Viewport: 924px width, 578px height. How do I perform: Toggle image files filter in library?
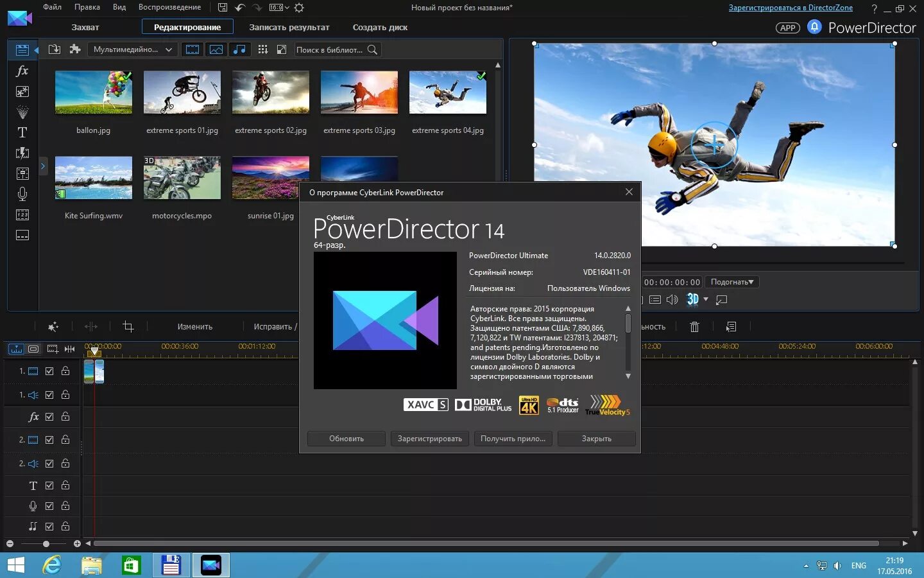coord(216,49)
